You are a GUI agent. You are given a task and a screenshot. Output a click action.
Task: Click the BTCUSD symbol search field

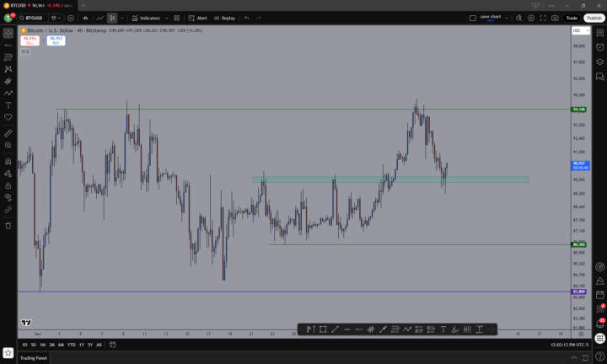(33, 19)
